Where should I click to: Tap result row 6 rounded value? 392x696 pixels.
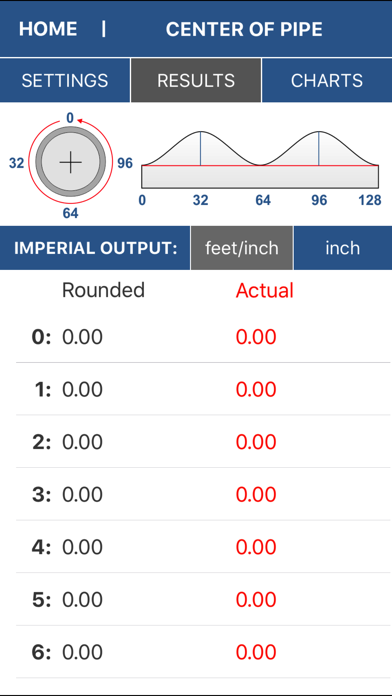83,652
